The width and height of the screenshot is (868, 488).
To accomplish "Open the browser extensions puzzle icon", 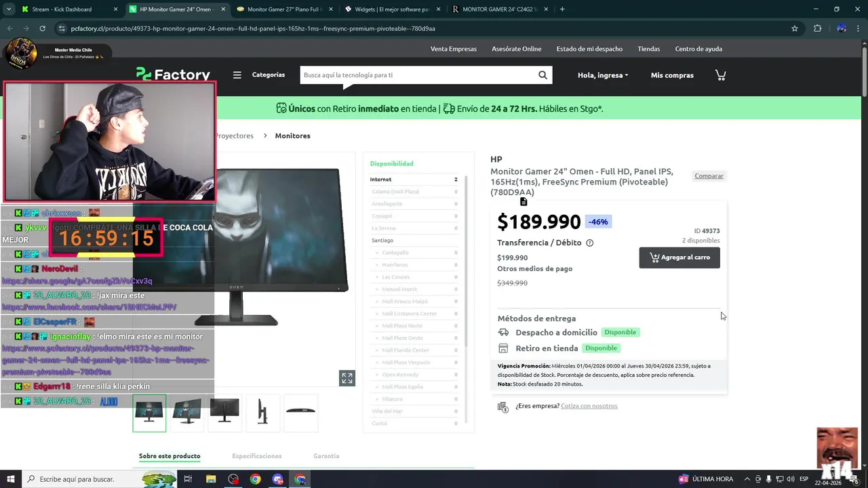I will point(817,28).
